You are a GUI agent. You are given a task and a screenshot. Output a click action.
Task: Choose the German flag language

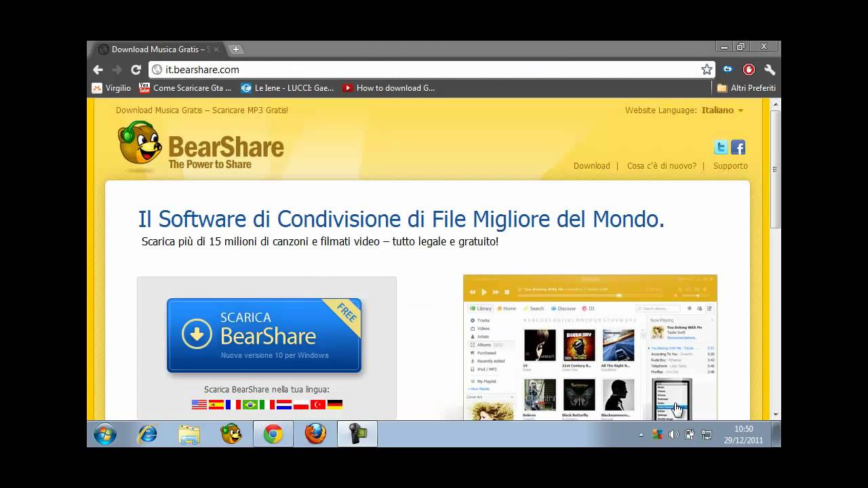click(x=335, y=405)
